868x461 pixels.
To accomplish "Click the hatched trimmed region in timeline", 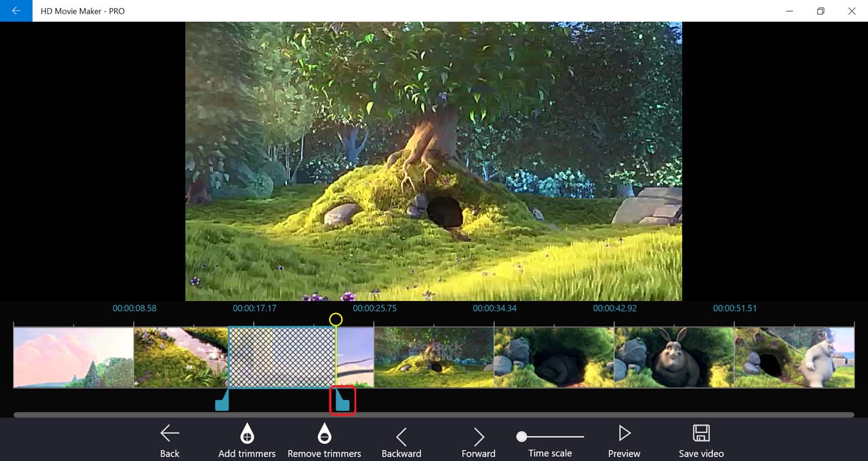I will click(x=282, y=357).
